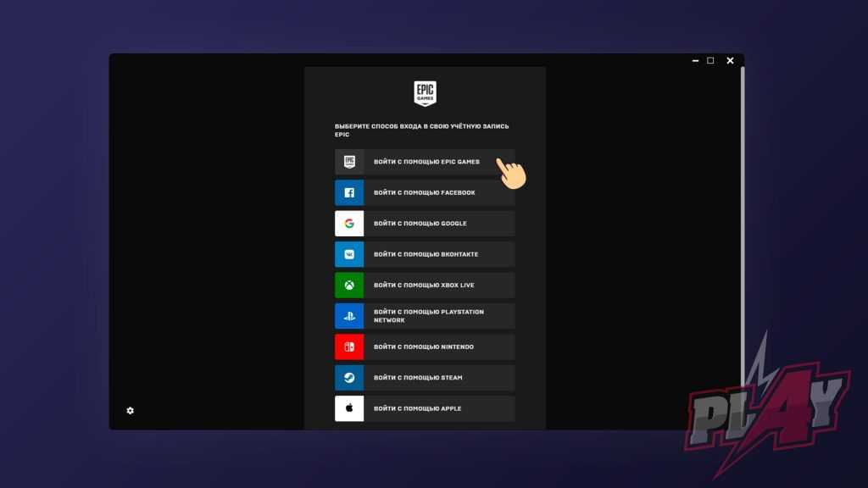Pick 'Войти с помощью Xbox Live' label
The width and height of the screenshot is (868, 488).
tap(424, 286)
